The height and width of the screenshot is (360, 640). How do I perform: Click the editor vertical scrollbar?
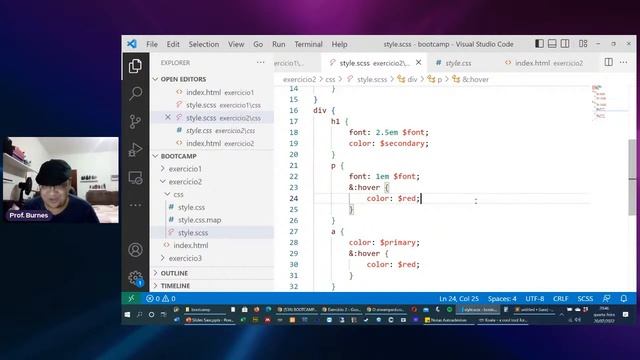pos(632,178)
